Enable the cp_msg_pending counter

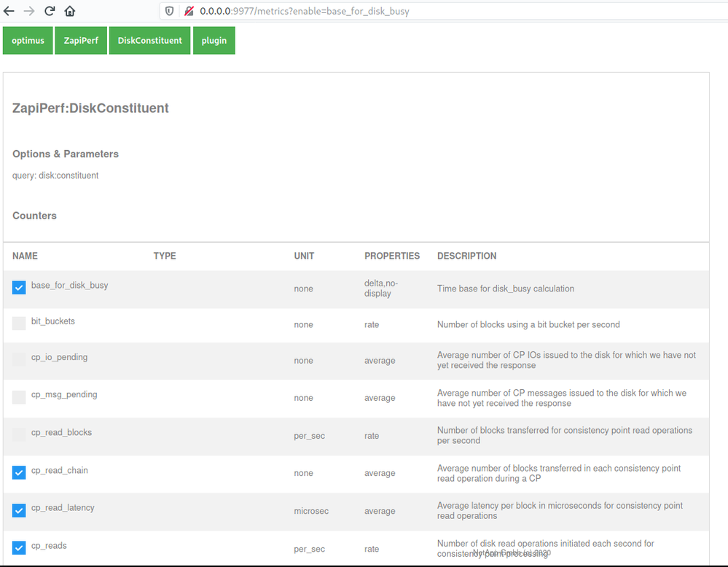pyautogui.click(x=18, y=397)
